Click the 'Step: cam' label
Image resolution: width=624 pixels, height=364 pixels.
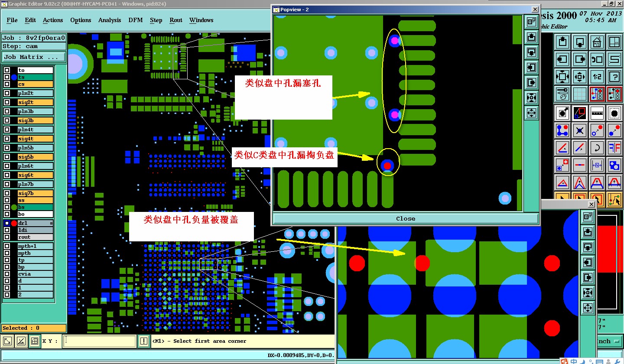(34, 46)
